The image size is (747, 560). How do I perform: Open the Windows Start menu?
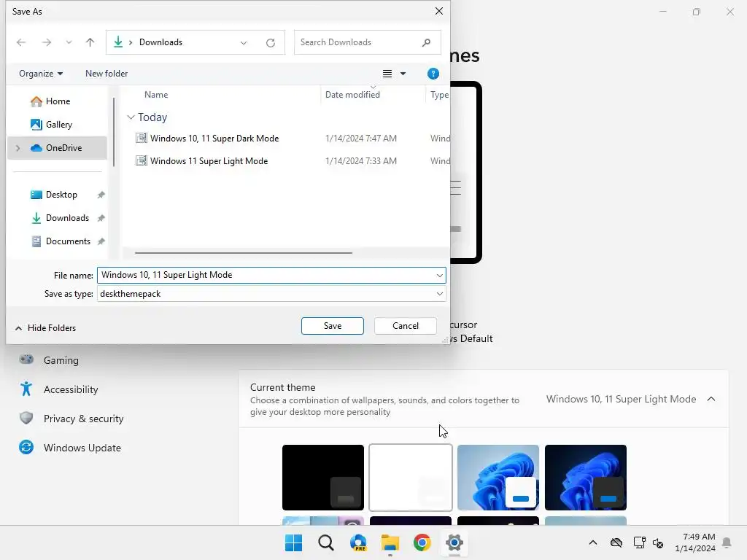(x=293, y=542)
